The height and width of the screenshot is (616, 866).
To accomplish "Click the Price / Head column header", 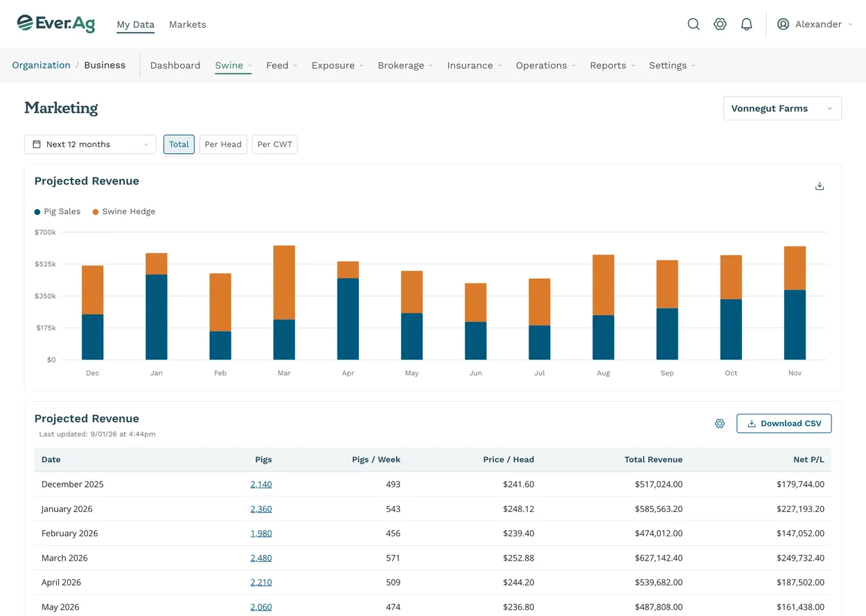I will (509, 459).
